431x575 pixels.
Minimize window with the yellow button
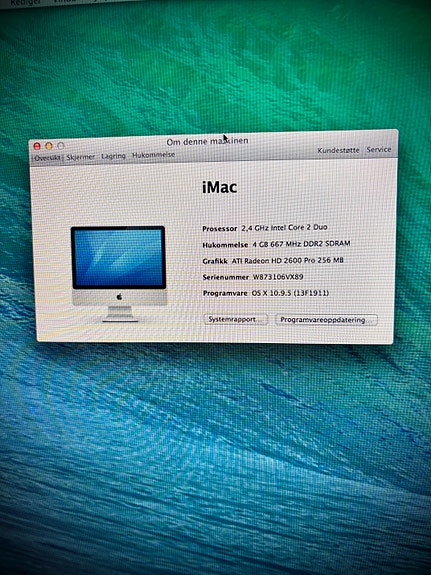(49, 146)
